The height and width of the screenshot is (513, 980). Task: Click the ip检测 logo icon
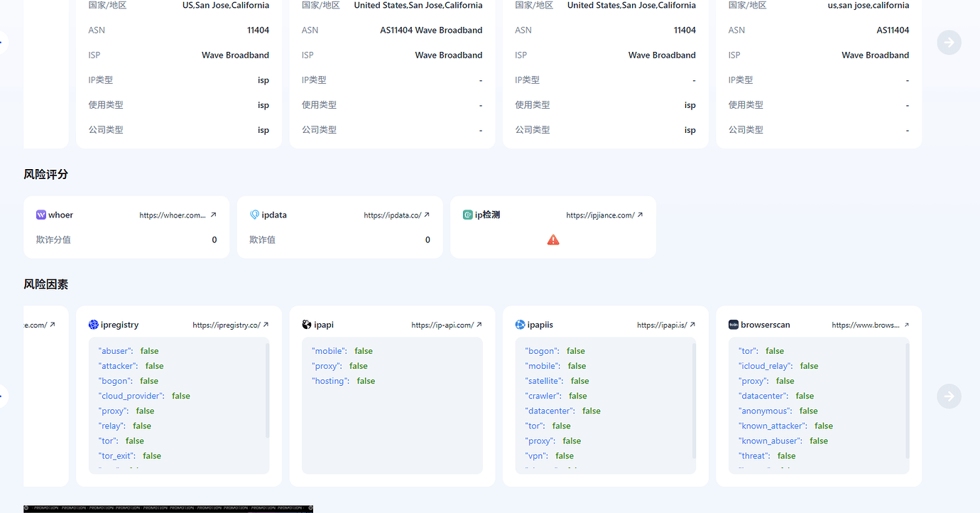(x=468, y=215)
